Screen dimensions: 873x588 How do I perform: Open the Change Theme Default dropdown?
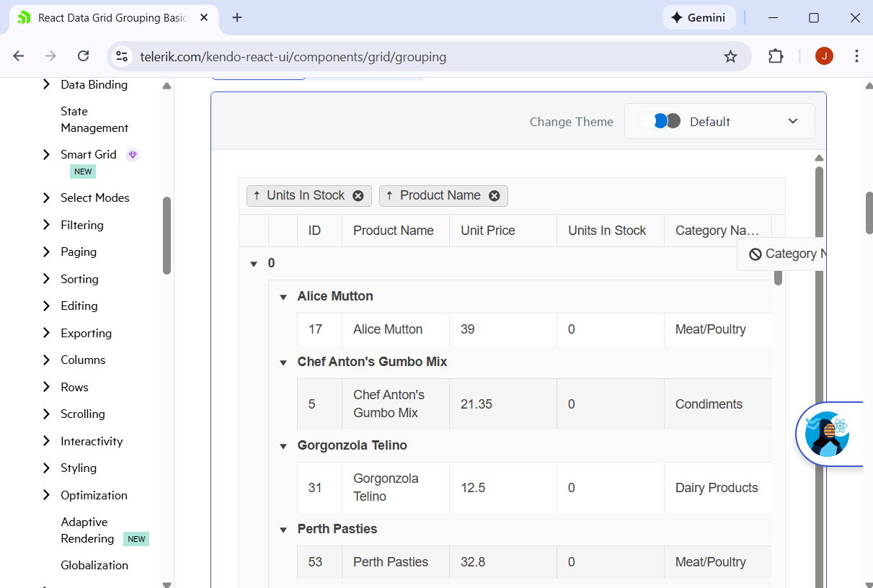pyautogui.click(x=719, y=121)
